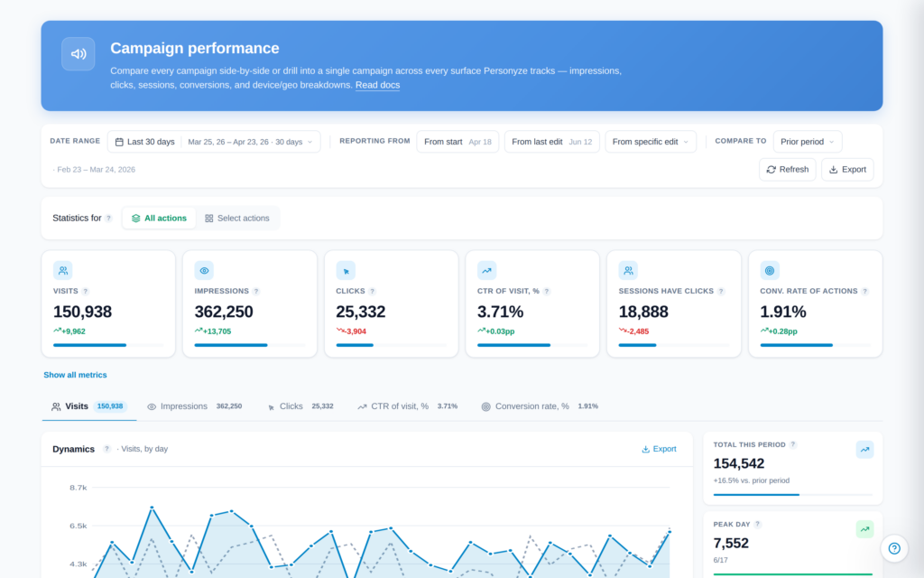The image size is (924, 578).
Task: Open the Conversion rate, % chart tab
Action: pos(540,406)
